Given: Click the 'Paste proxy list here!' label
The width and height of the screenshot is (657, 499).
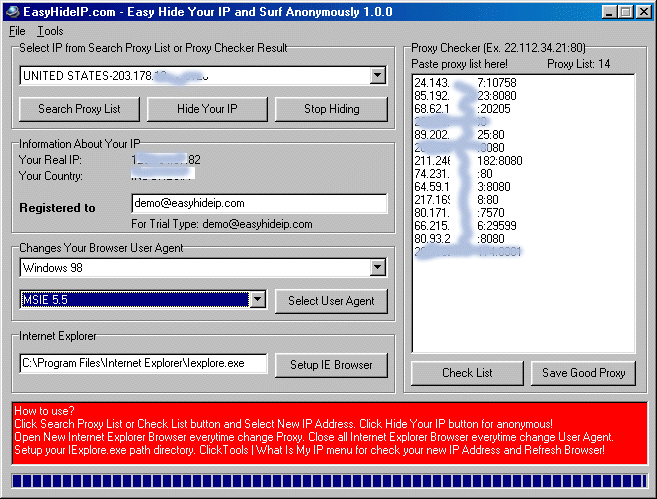Looking at the screenshot, I should 459,64.
